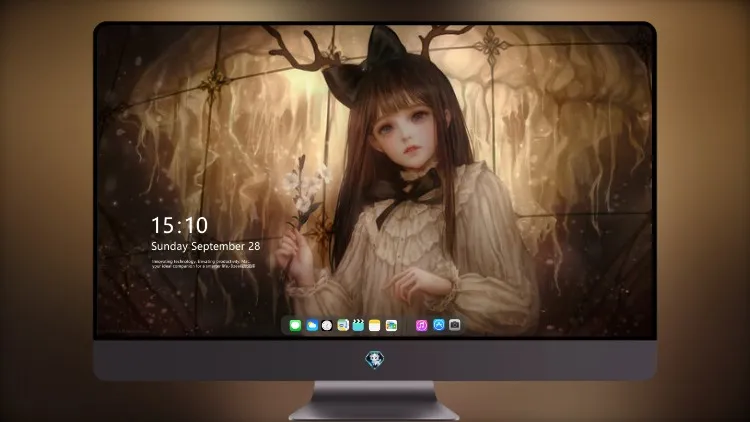
Task: Launch the Clock app from dock
Action: [x=327, y=325]
